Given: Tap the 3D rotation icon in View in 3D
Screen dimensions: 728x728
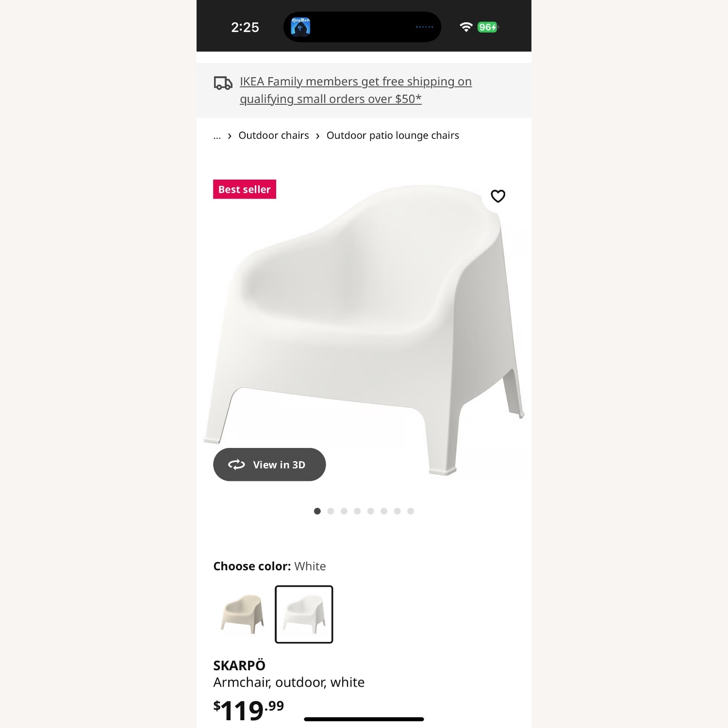Looking at the screenshot, I should [236, 464].
